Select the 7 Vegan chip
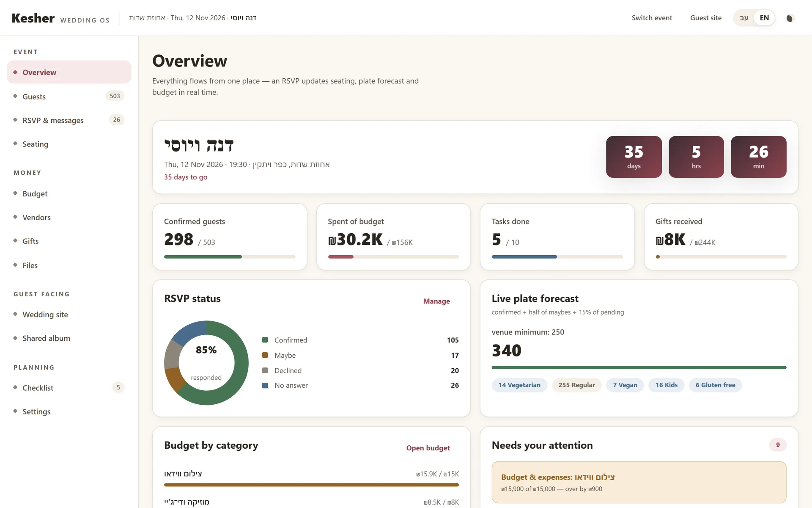Screen dimensions: 812x508 point(625,385)
